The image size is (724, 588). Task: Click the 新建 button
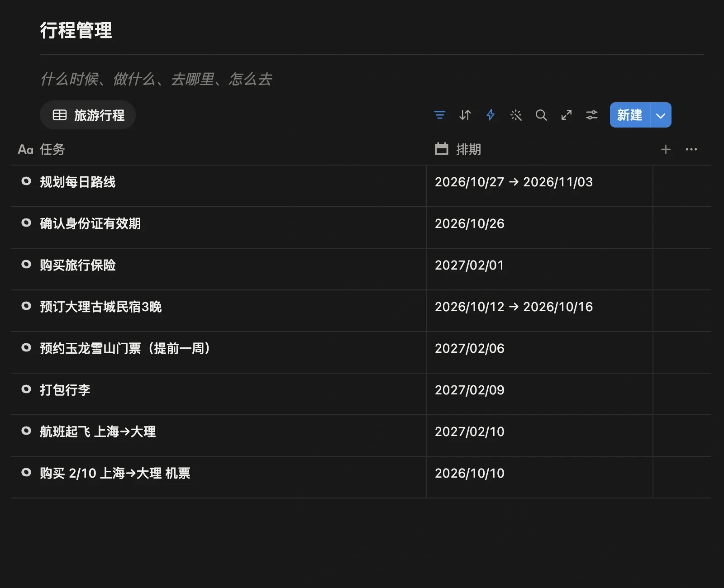(630, 115)
